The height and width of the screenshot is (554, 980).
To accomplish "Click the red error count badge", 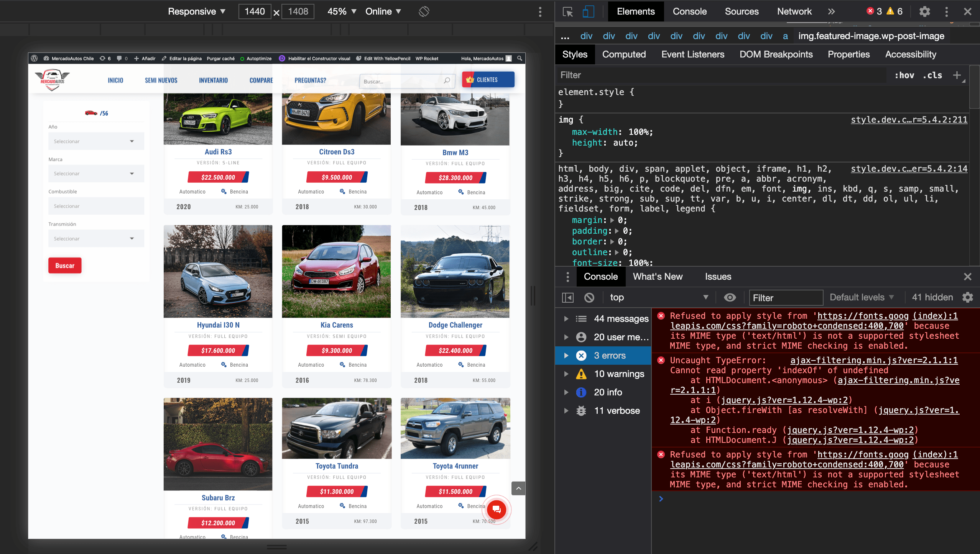I will pyautogui.click(x=874, y=11).
